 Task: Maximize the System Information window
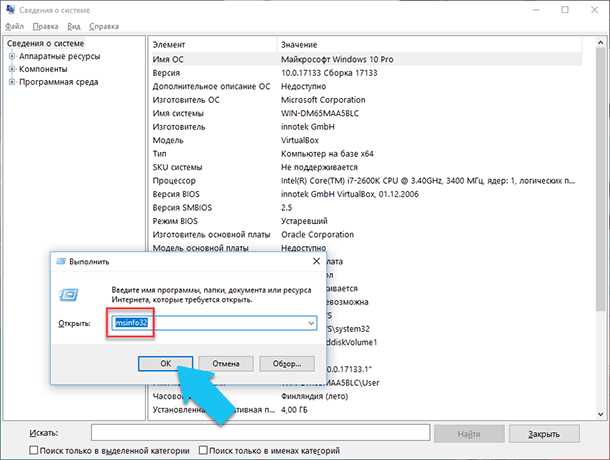tap(565, 10)
